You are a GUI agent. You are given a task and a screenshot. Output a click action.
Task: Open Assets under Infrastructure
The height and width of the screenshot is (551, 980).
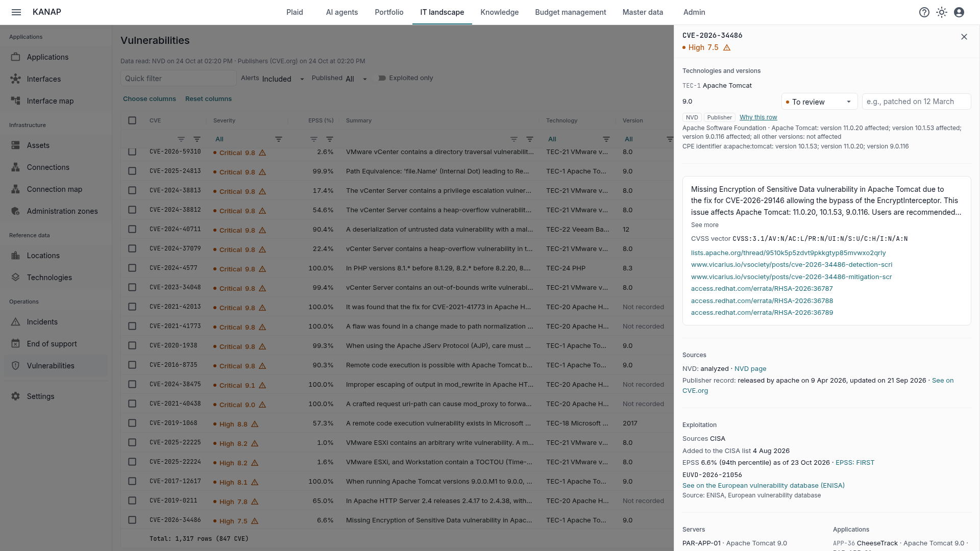click(56, 145)
